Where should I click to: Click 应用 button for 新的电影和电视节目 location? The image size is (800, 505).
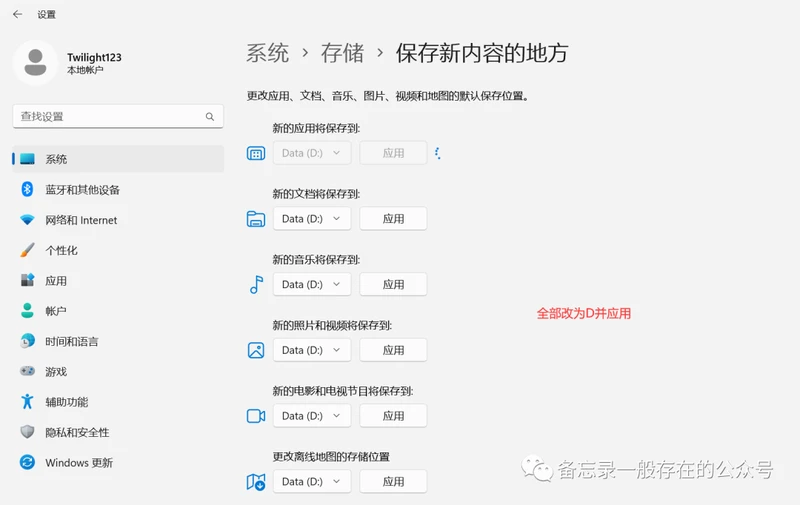coord(393,415)
